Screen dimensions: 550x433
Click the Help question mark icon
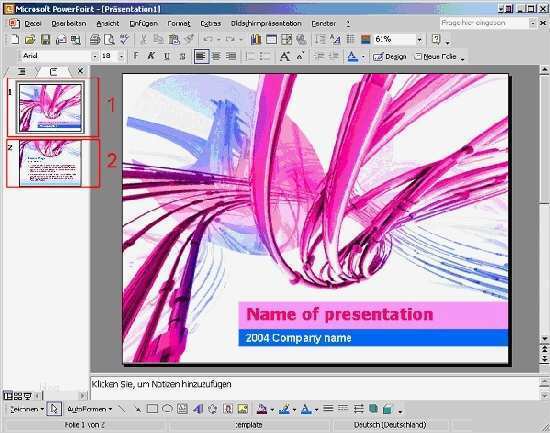(436, 39)
